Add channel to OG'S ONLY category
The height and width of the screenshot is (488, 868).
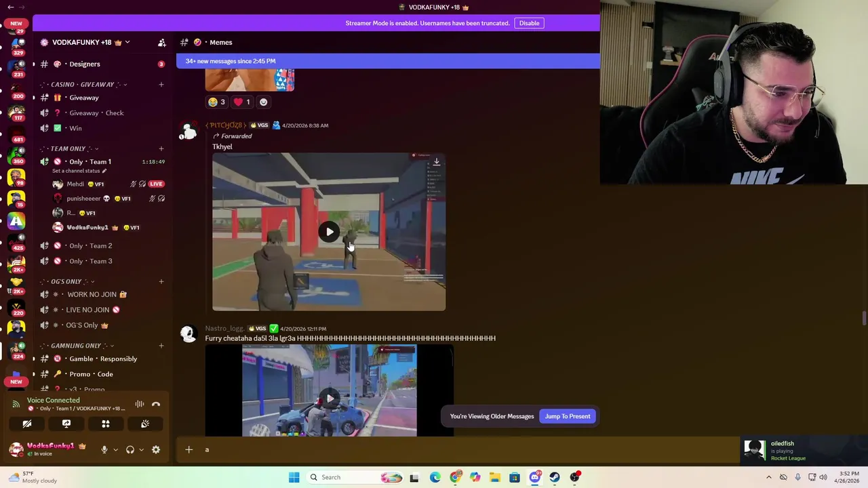tap(161, 281)
